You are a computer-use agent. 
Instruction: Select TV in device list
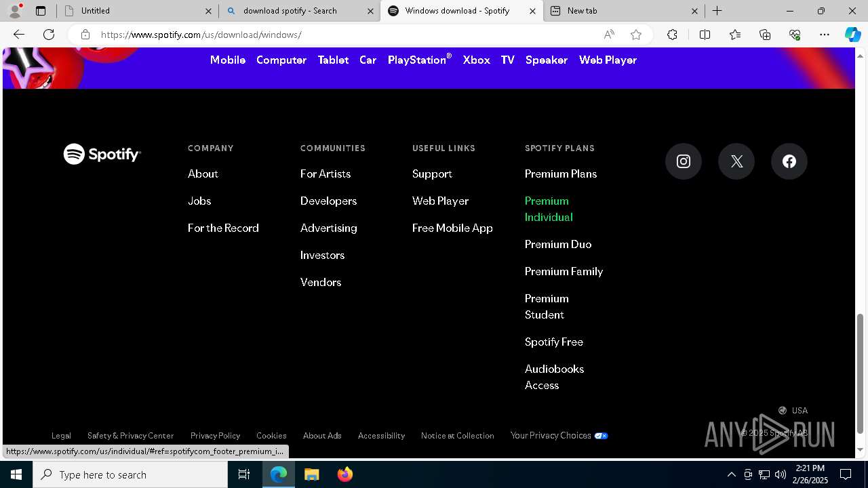tap(508, 60)
